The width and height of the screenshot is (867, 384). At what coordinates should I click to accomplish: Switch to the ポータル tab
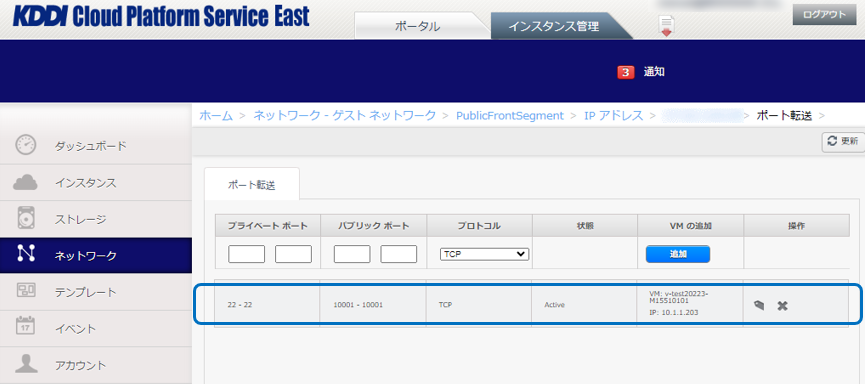(417, 27)
